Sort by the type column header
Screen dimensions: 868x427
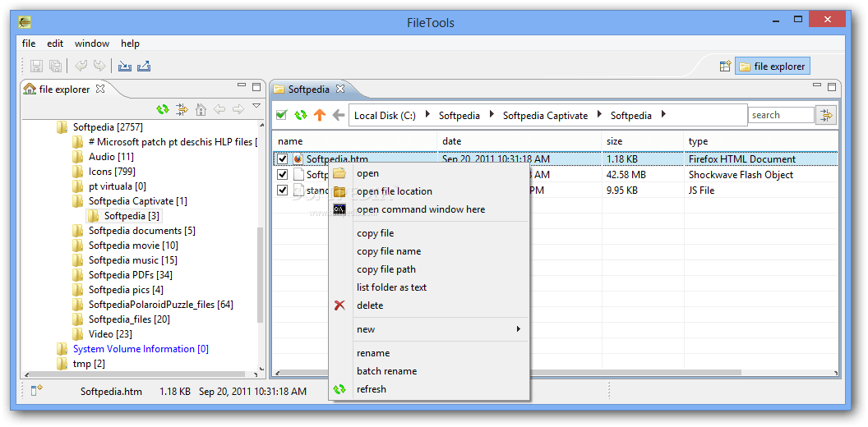click(x=760, y=141)
